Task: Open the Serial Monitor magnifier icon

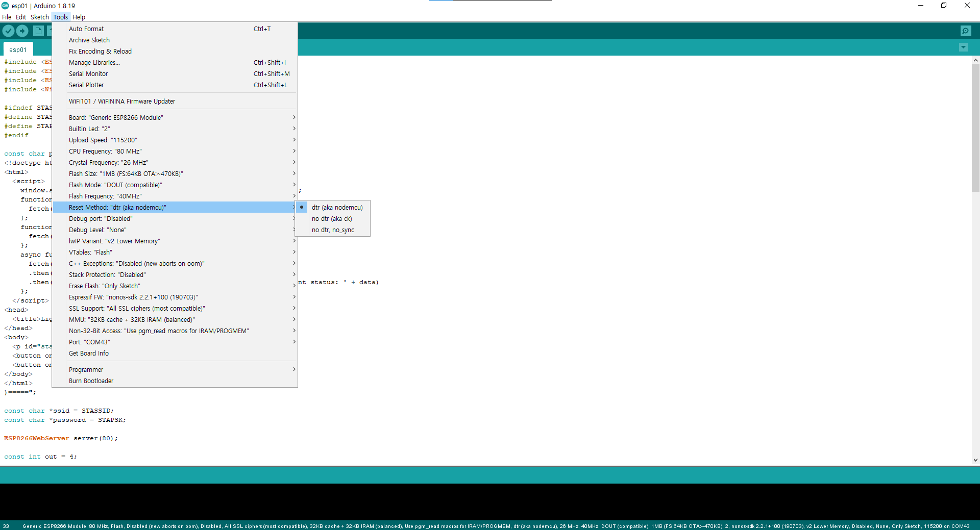Action: point(966,31)
